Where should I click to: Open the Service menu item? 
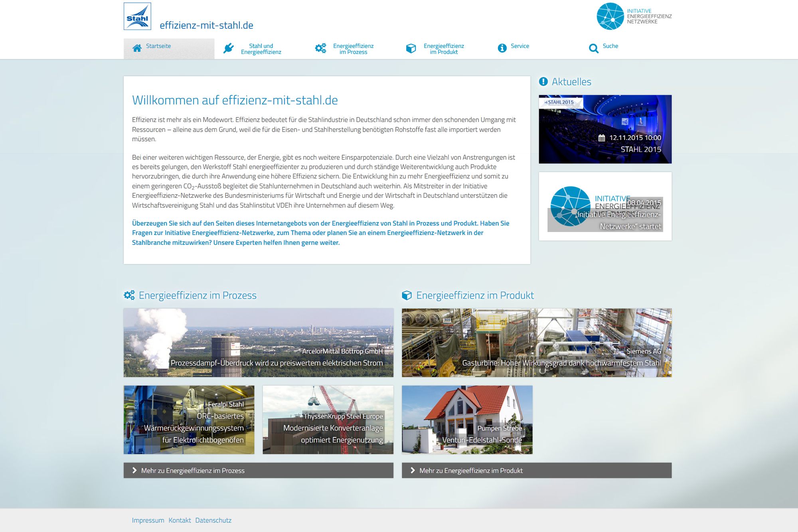coord(519,46)
